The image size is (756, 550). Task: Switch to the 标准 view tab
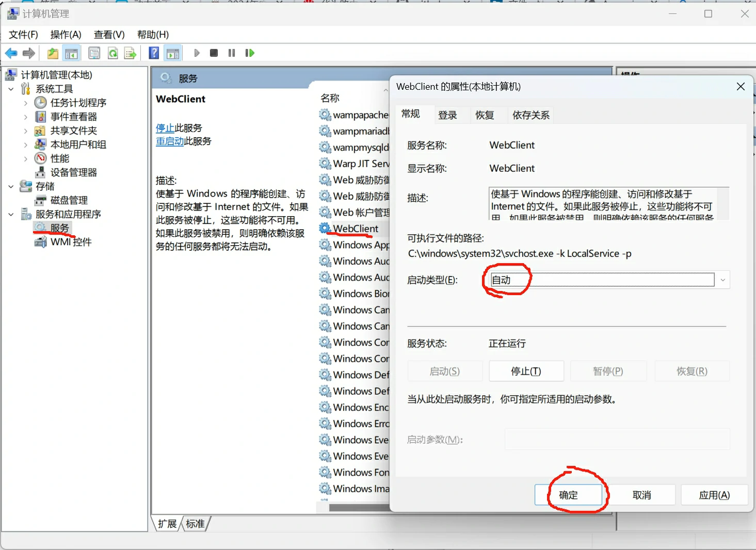[195, 524]
